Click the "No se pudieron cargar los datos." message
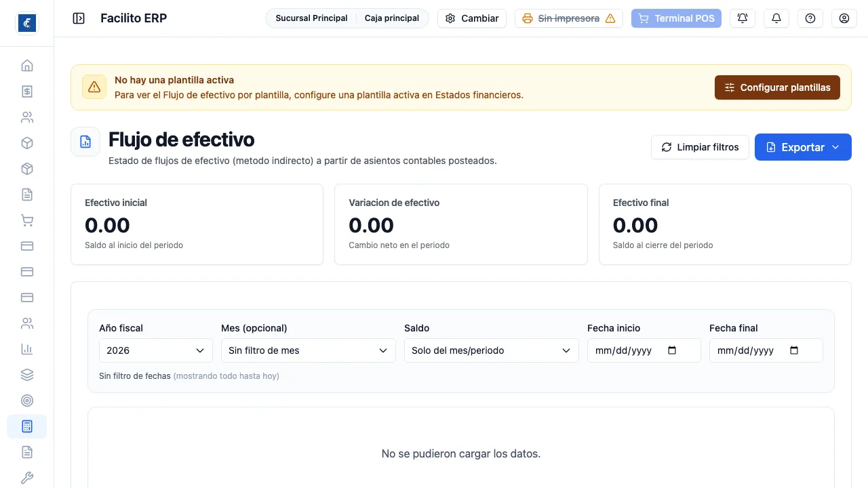 point(461,453)
